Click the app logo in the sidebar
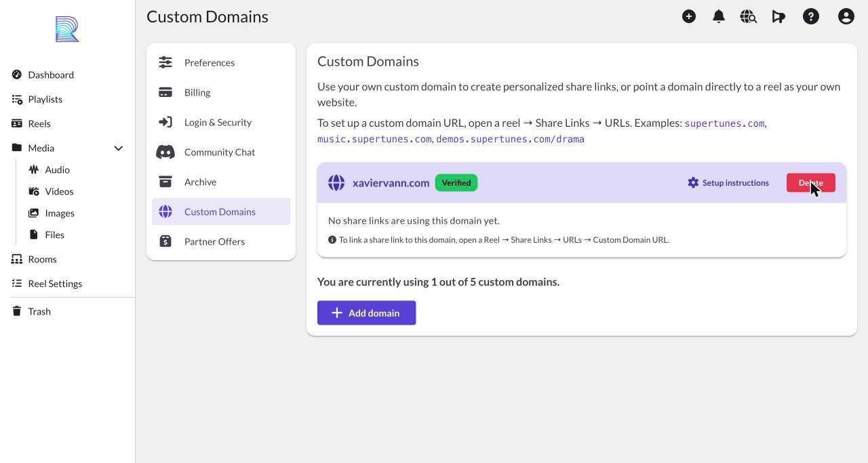Screen dimensions: 868x463 (67, 29)
